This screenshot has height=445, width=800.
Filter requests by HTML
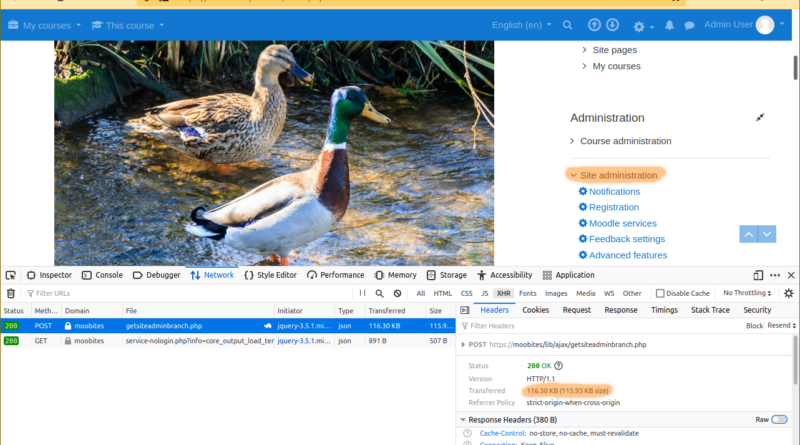point(442,293)
